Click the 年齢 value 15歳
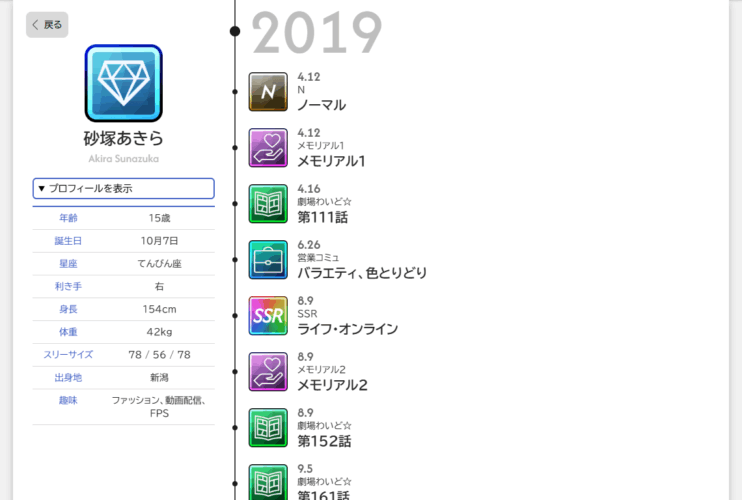This screenshot has height=500, width=742. pos(159,218)
